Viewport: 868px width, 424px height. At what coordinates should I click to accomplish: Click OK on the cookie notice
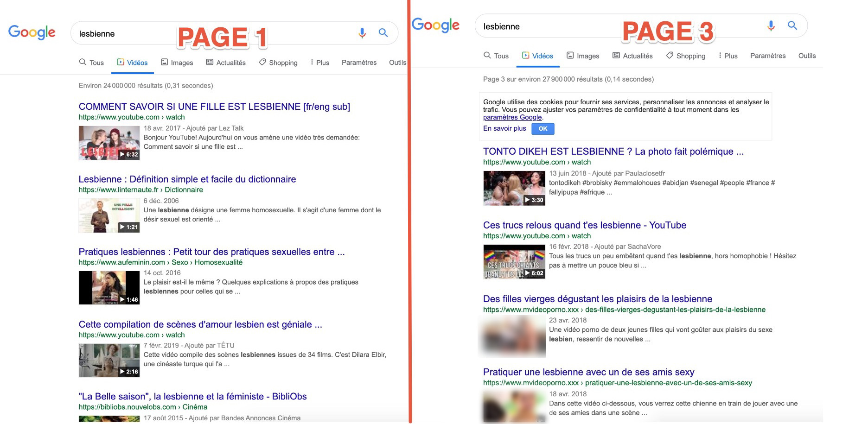tap(543, 129)
